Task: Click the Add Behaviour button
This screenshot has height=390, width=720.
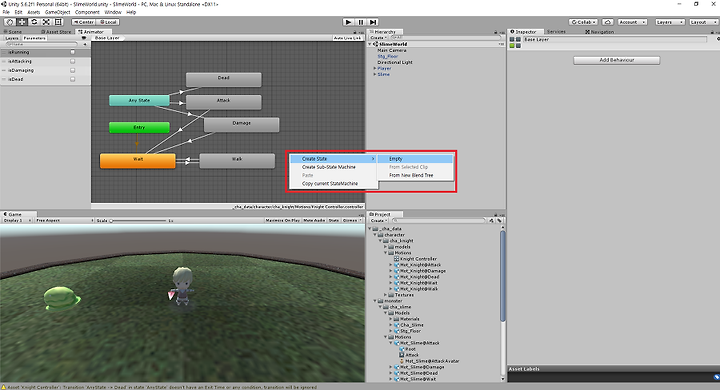Action: [x=616, y=60]
